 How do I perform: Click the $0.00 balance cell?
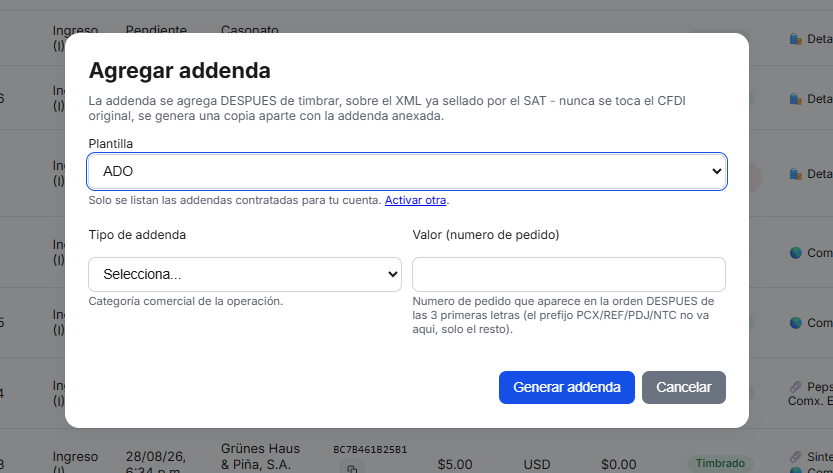pyautogui.click(x=619, y=464)
